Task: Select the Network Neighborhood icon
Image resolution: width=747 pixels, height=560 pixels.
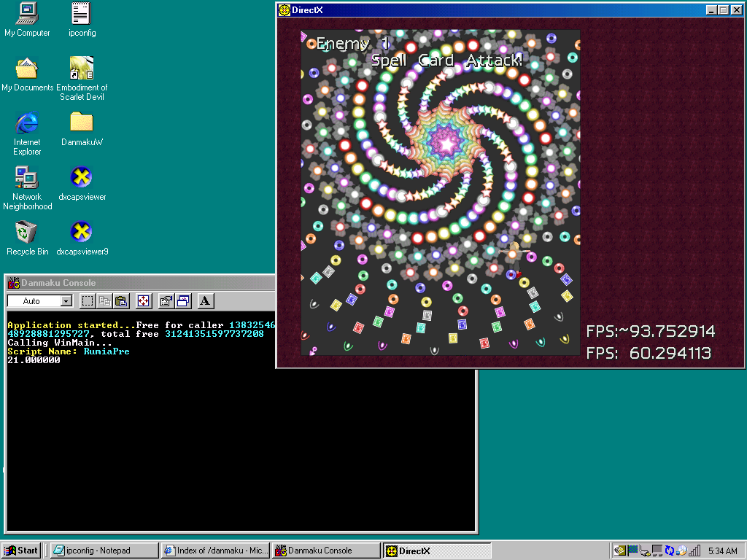Action: point(27,189)
